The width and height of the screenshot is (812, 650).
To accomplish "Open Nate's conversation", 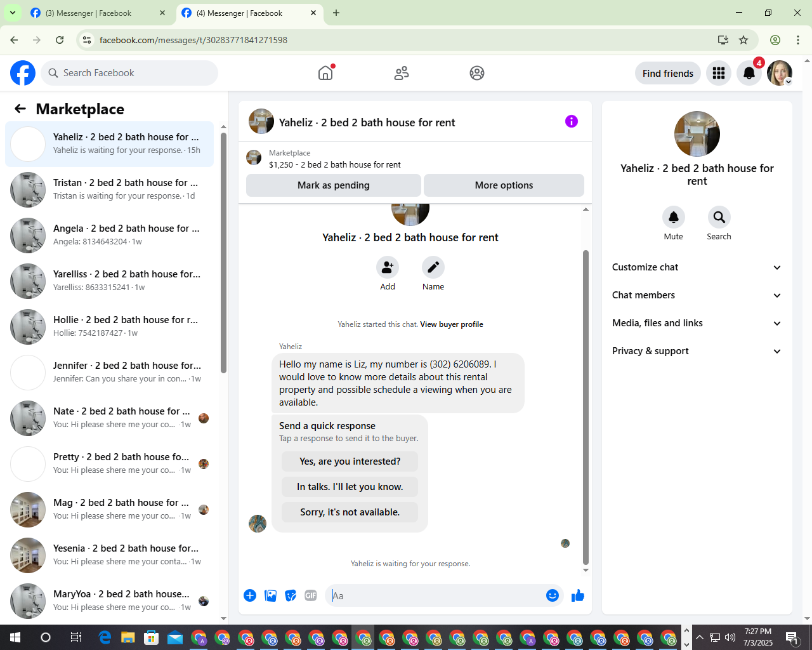I will pos(109,418).
